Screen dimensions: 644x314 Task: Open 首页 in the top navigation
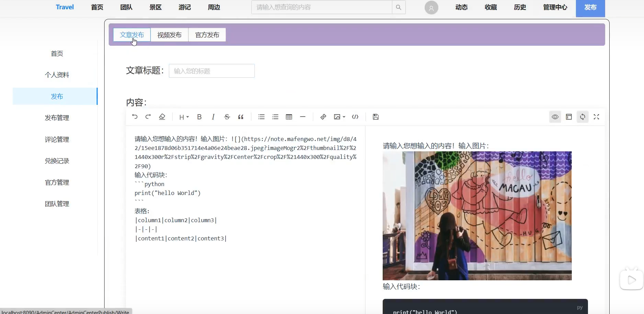(97, 7)
